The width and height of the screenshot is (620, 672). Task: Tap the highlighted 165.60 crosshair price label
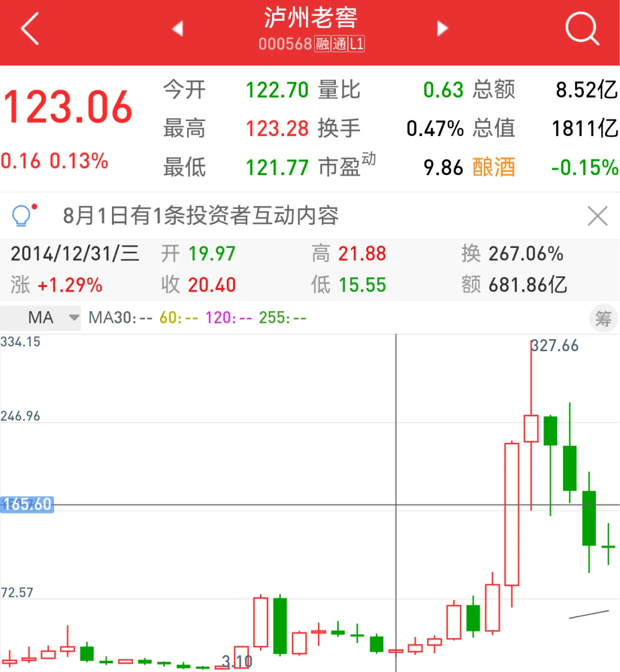[x=26, y=504]
